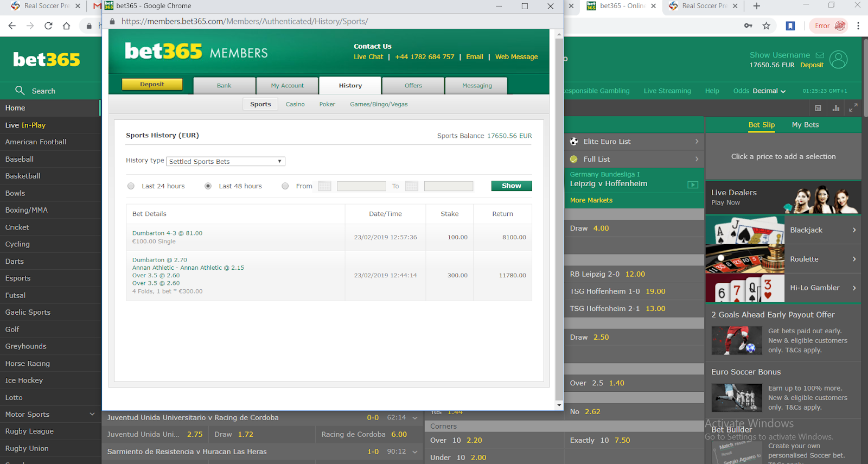Open the bet calculator icon above the Bet Slip

coord(818,108)
